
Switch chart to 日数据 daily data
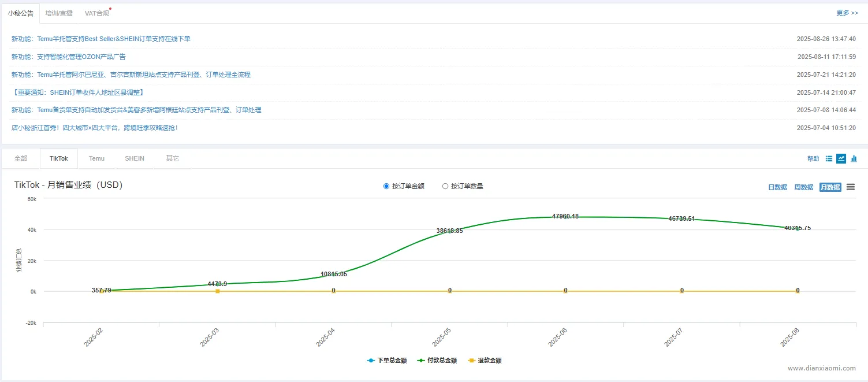click(x=777, y=187)
